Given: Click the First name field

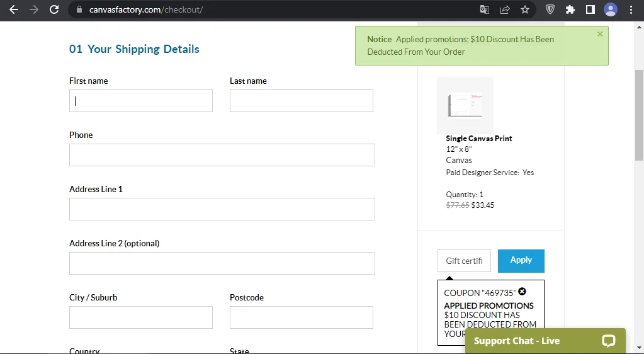Looking at the screenshot, I should (x=141, y=101).
